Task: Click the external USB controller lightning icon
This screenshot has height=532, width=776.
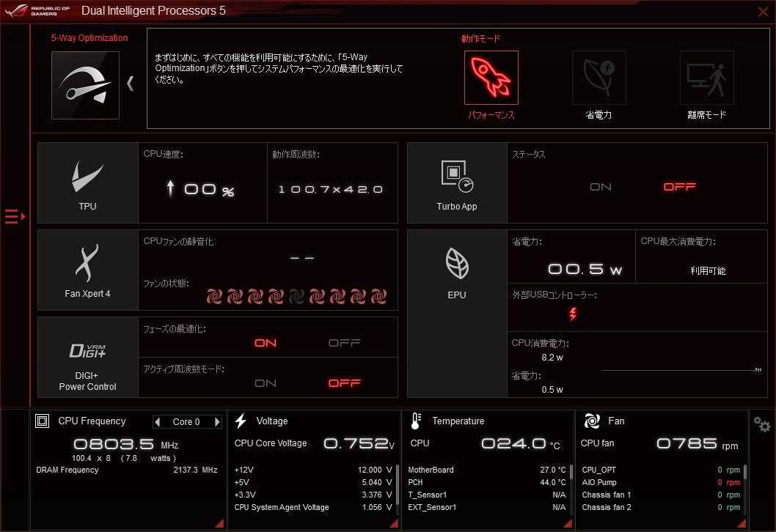Action: coord(573,314)
